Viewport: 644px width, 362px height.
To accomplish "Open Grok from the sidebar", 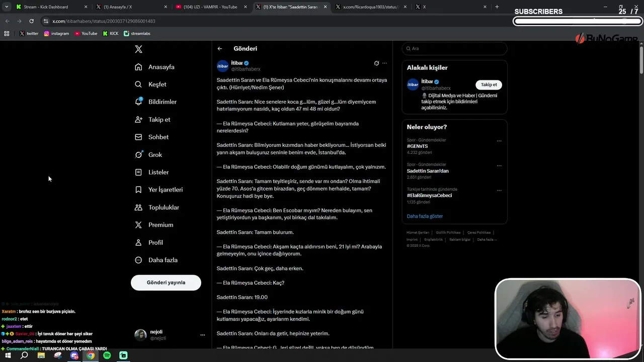I will point(148,155).
